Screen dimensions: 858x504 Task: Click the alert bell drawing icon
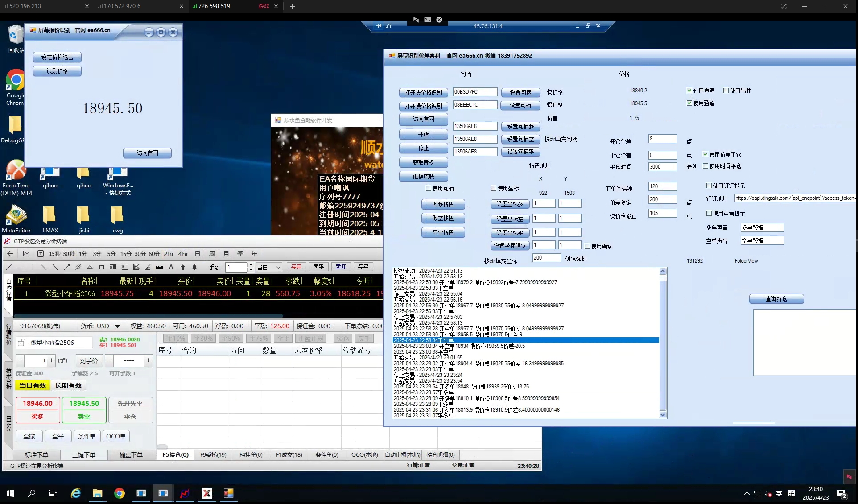pyautogui.click(x=194, y=267)
